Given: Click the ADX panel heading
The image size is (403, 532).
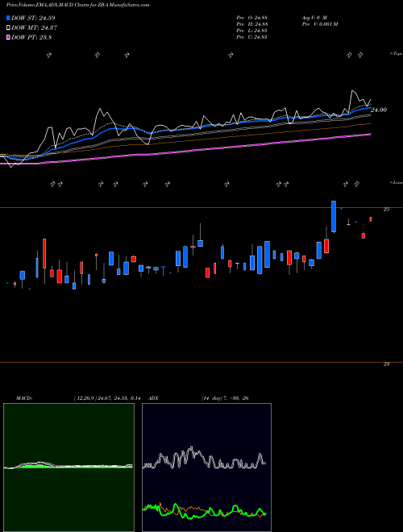Looking at the screenshot, I should pyautogui.click(x=154, y=398).
